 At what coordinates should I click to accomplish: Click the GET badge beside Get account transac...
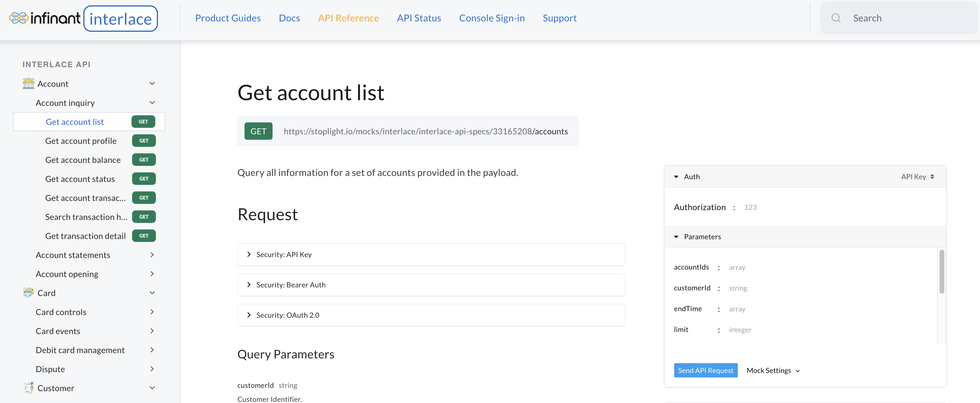[144, 198]
